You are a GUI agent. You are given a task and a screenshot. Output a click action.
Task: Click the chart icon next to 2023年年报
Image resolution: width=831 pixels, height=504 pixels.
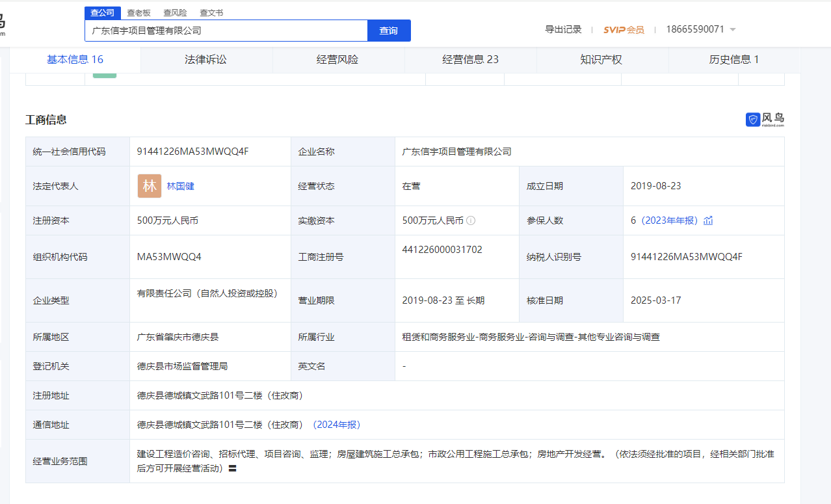(x=707, y=220)
